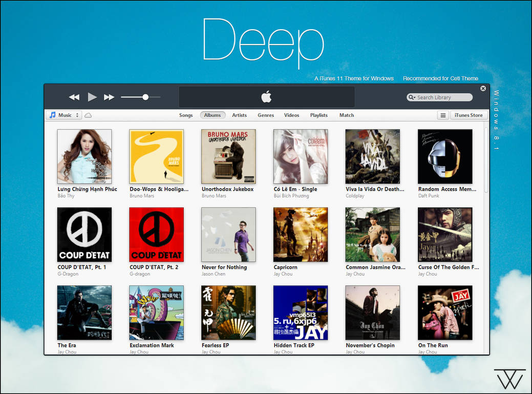This screenshot has height=394, width=532.
Task: Click the iTunes Store button
Action: (469, 115)
